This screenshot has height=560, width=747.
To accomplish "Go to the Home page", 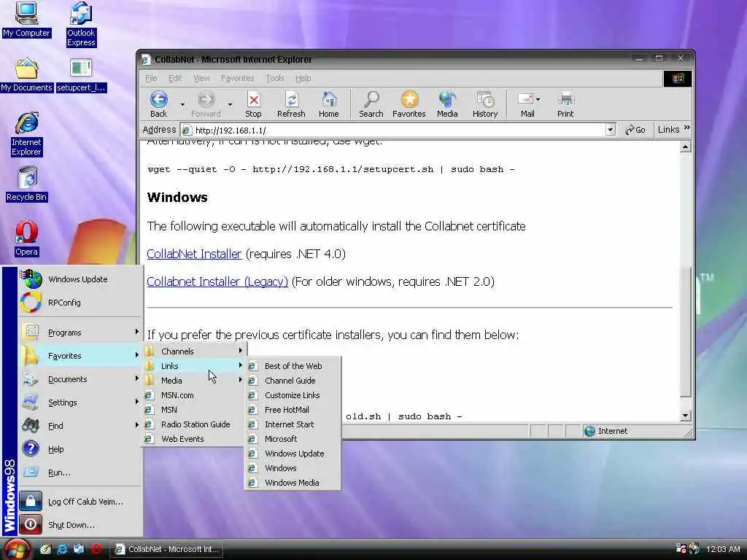I will 329,104.
